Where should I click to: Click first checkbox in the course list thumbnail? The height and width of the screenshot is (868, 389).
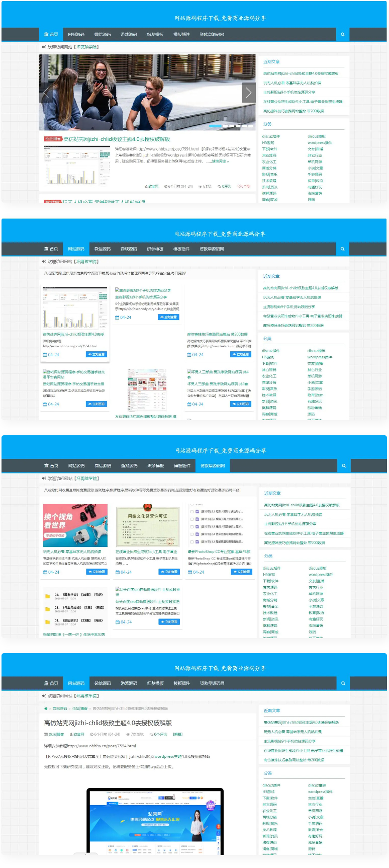191,511
